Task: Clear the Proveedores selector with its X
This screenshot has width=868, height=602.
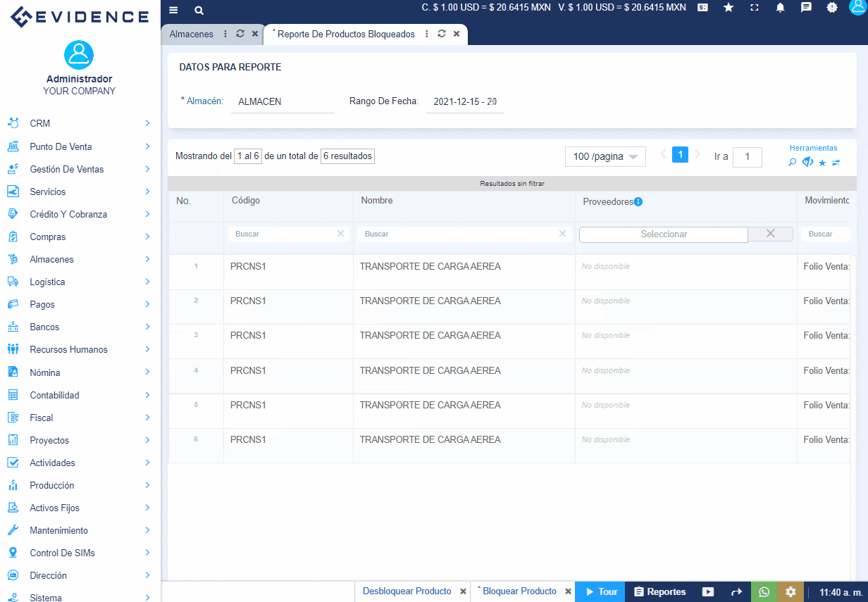Action: coord(770,233)
